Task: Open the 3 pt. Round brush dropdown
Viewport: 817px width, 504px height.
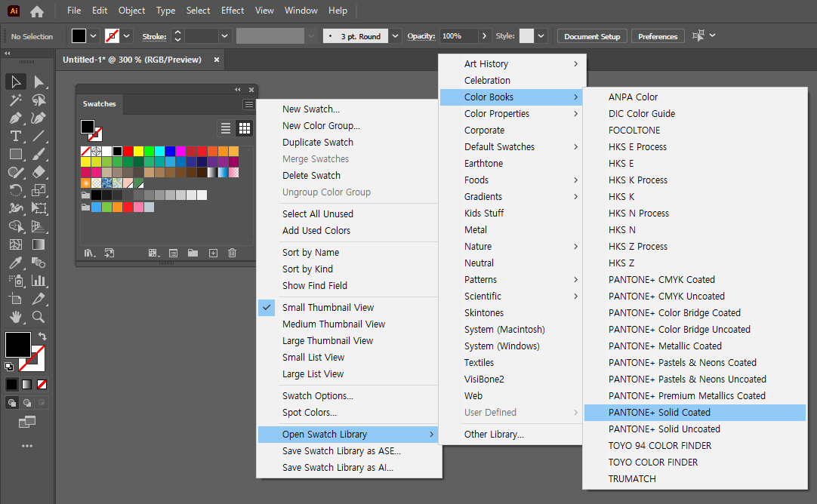Action: click(x=396, y=36)
